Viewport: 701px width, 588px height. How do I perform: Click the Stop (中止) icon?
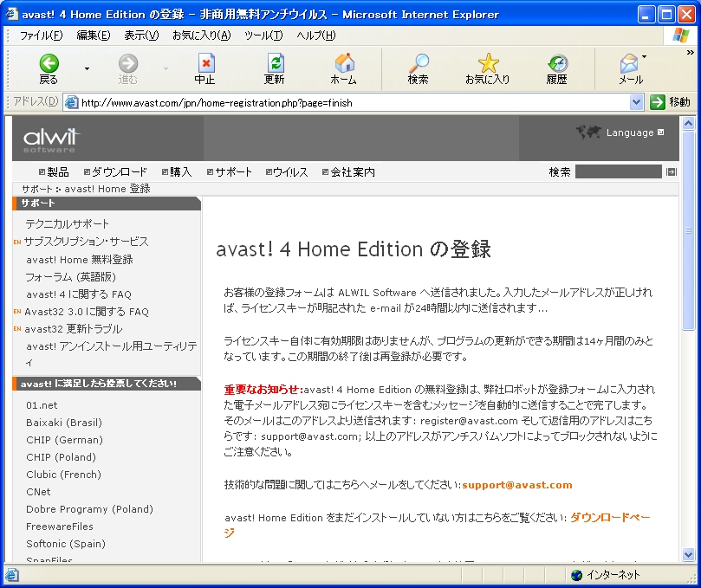pos(205,63)
